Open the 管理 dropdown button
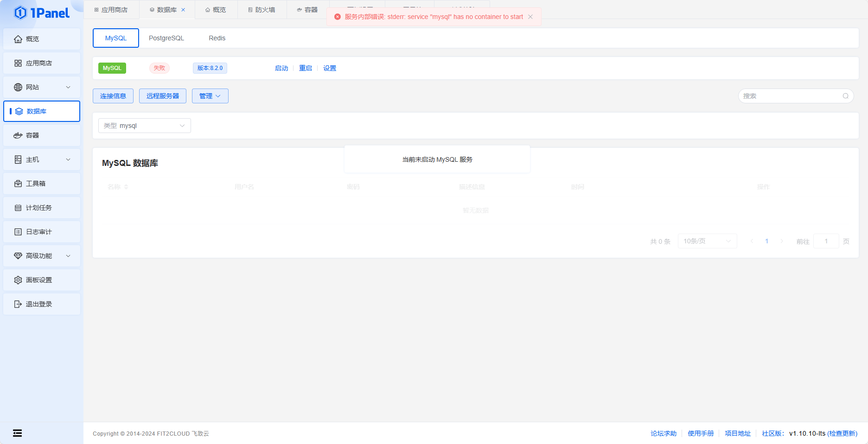868x444 pixels. pyautogui.click(x=210, y=96)
